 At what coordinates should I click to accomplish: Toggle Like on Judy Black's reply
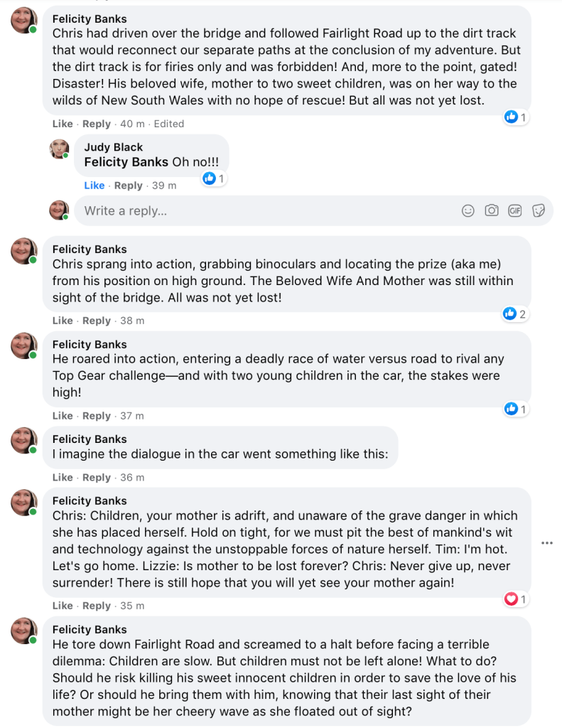94,186
